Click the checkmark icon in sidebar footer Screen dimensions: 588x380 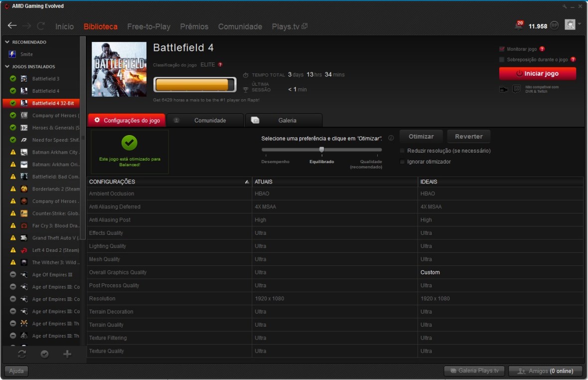click(x=44, y=354)
